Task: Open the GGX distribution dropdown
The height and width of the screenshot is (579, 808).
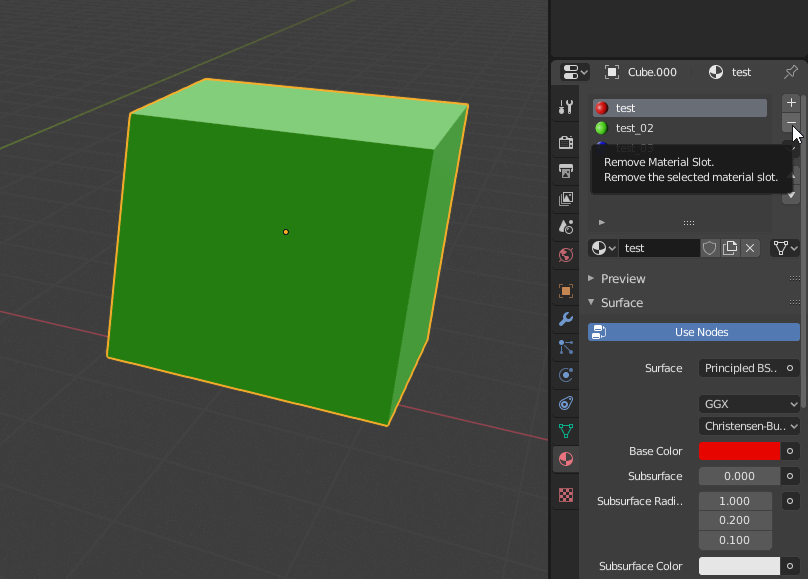Action: (748, 404)
